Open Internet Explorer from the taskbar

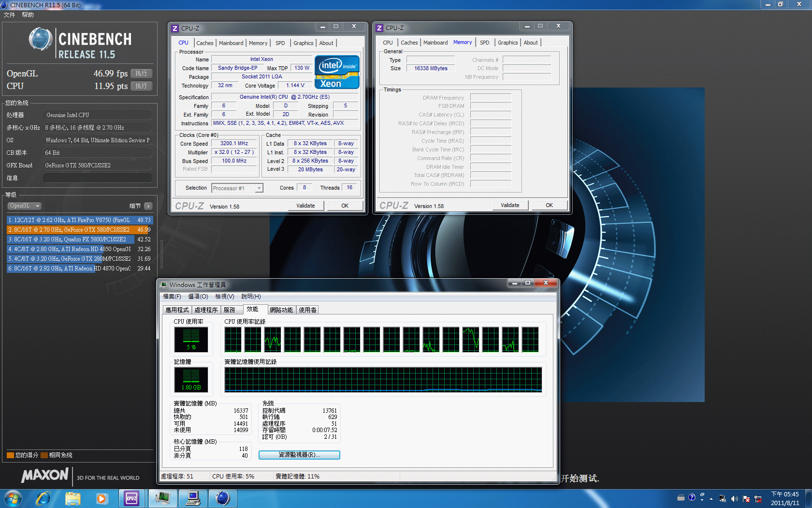43,498
